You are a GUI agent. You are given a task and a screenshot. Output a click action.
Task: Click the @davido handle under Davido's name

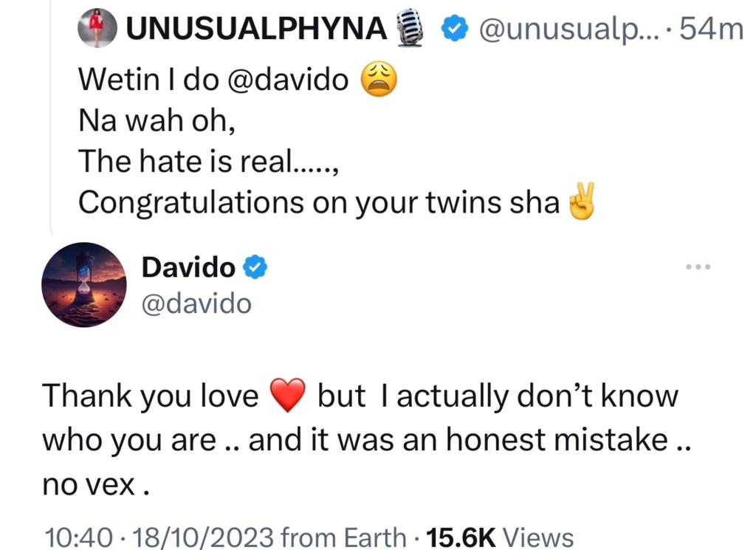coord(196,303)
